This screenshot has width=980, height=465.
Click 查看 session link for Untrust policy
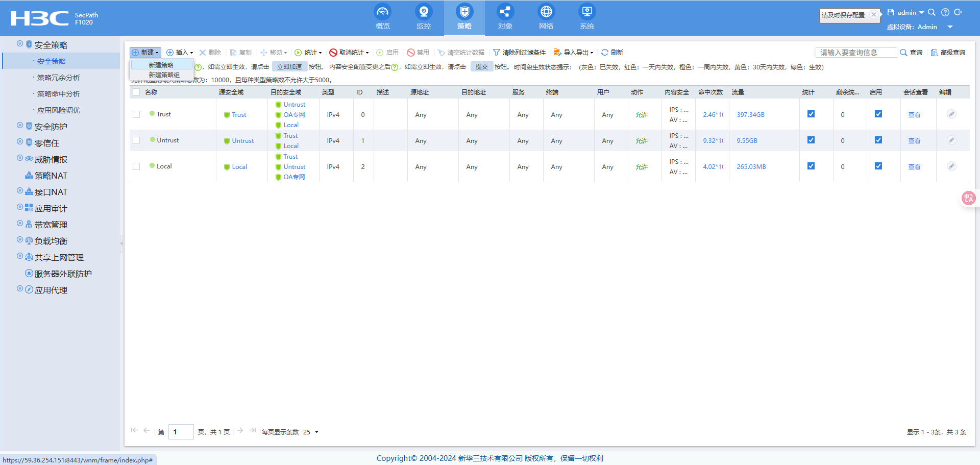pyautogui.click(x=914, y=141)
